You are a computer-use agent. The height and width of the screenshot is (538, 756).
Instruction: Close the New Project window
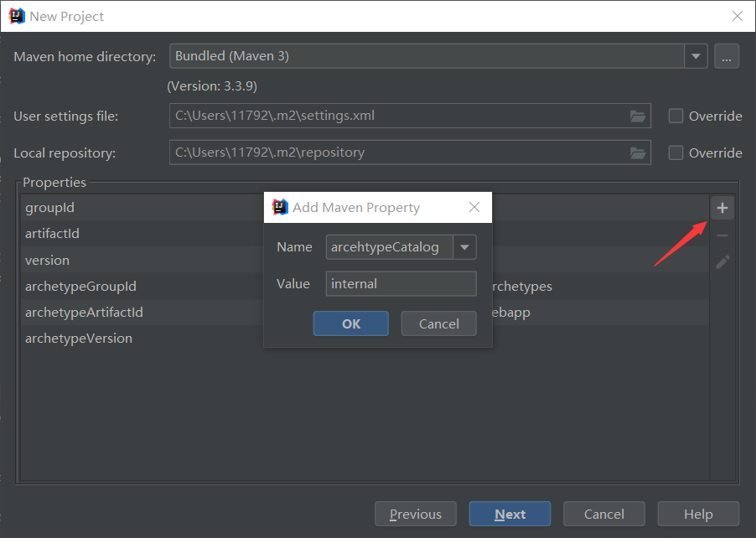(x=738, y=16)
